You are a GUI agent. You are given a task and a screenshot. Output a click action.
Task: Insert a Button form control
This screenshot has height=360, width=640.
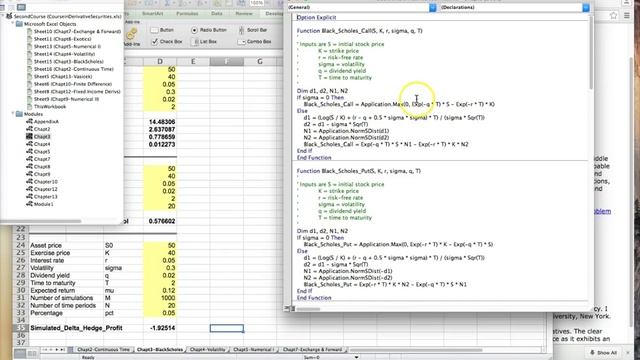coord(162,30)
